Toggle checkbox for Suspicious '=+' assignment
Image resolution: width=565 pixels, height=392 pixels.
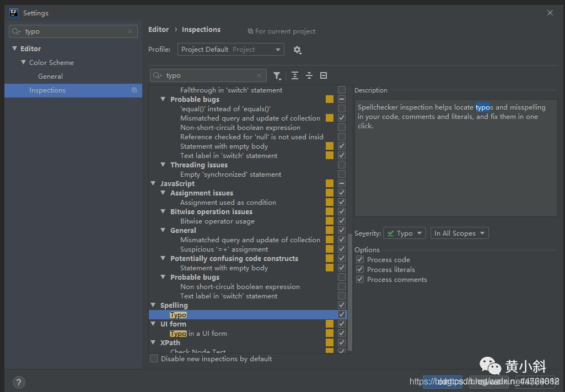pyautogui.click(x=342, y=249)
